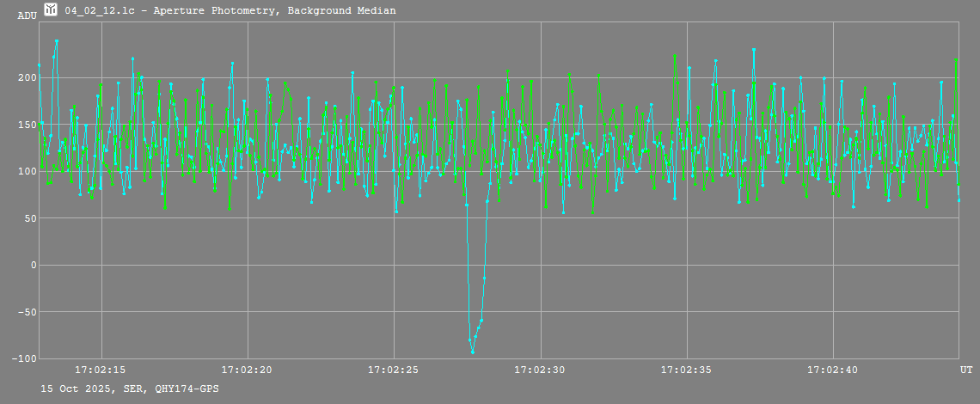Click the 200 value on the y-axis
980x404 pixels.
coord(28,77)
